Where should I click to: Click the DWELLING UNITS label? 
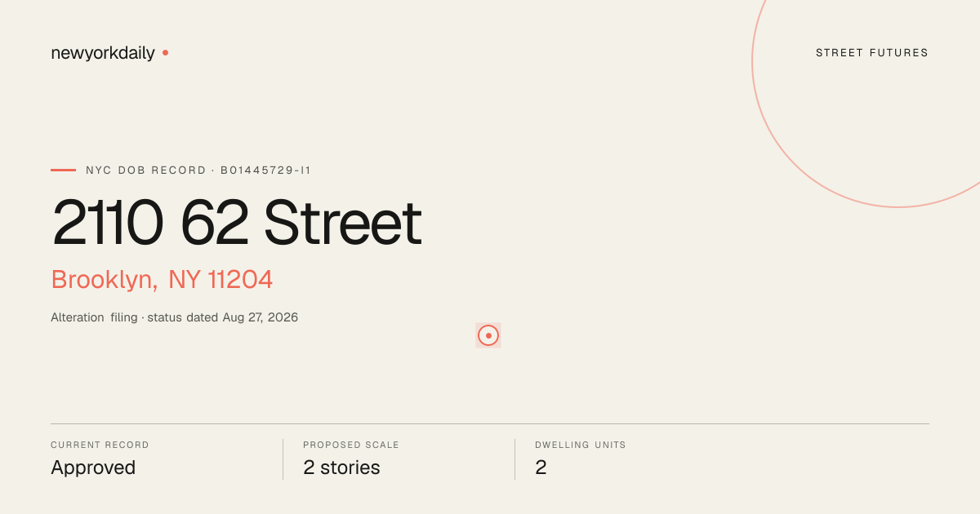581,445
